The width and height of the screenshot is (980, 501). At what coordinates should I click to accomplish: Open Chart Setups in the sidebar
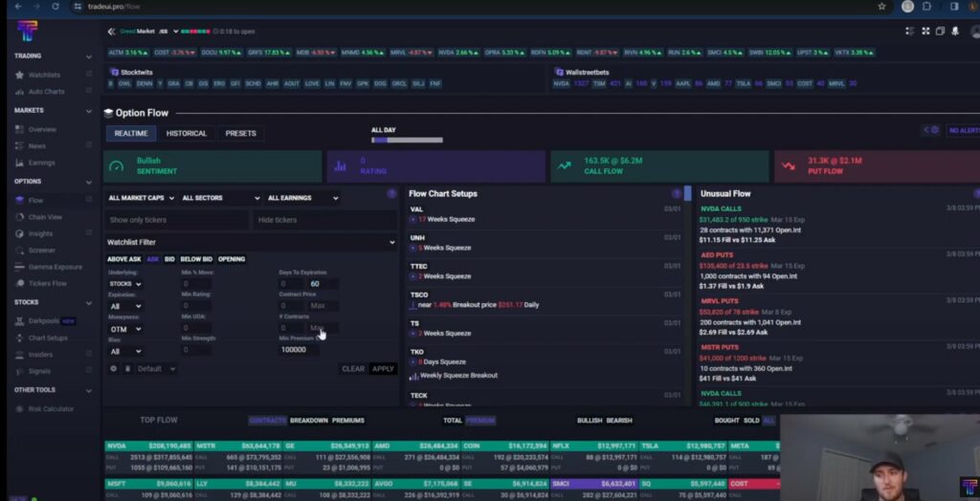pyautogui.click(x=48, y=338)
